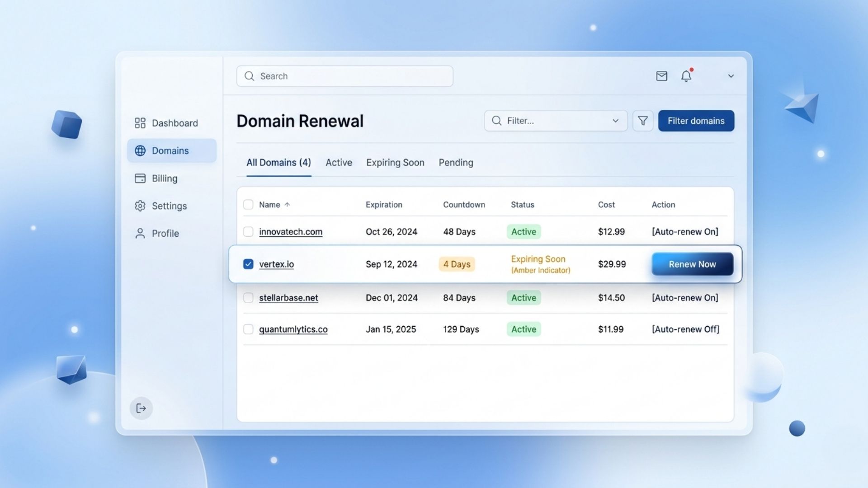Open the vertex.io domain link

coord(276,264)
